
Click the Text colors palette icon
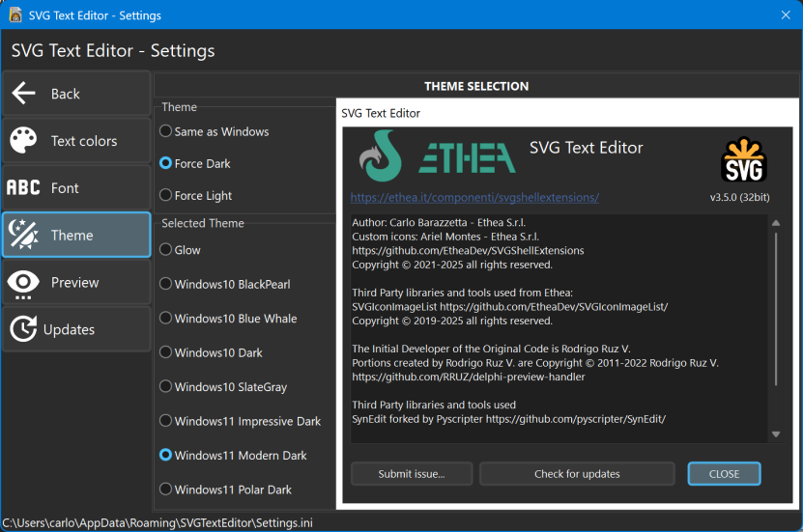[23, 141]
